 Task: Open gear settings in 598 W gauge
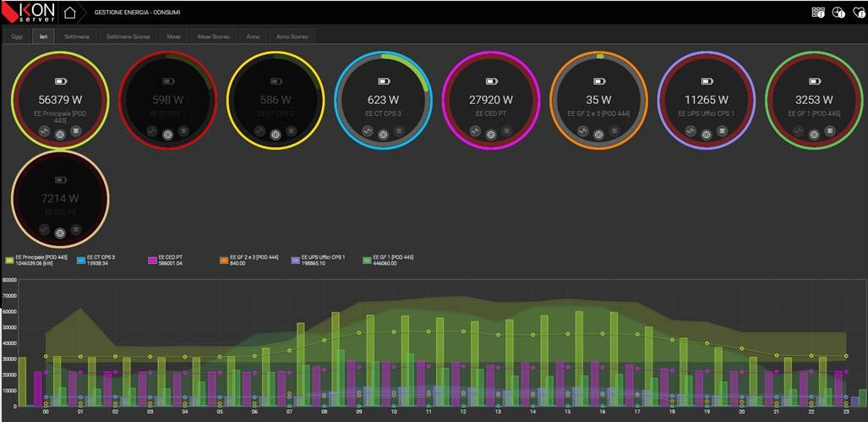click(x=167, y=134)
